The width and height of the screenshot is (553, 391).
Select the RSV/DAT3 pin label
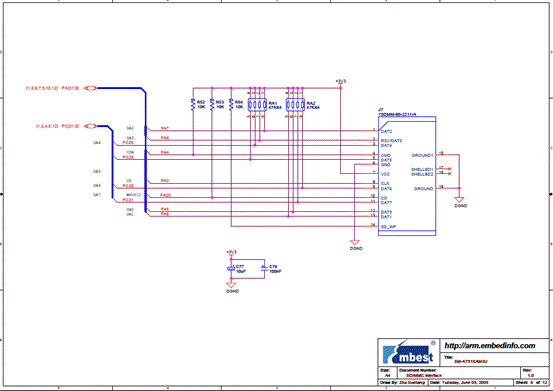(x=391, y=141)
